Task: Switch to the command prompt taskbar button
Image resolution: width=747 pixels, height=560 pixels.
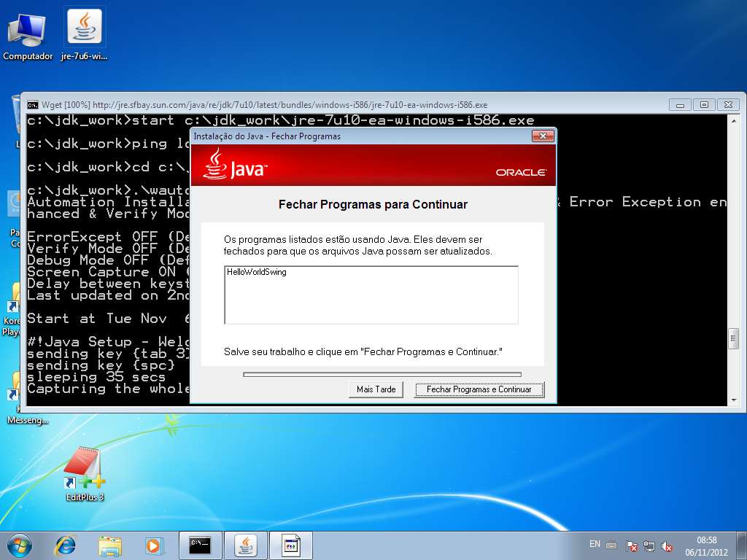Action: click(x=200, y=545)
